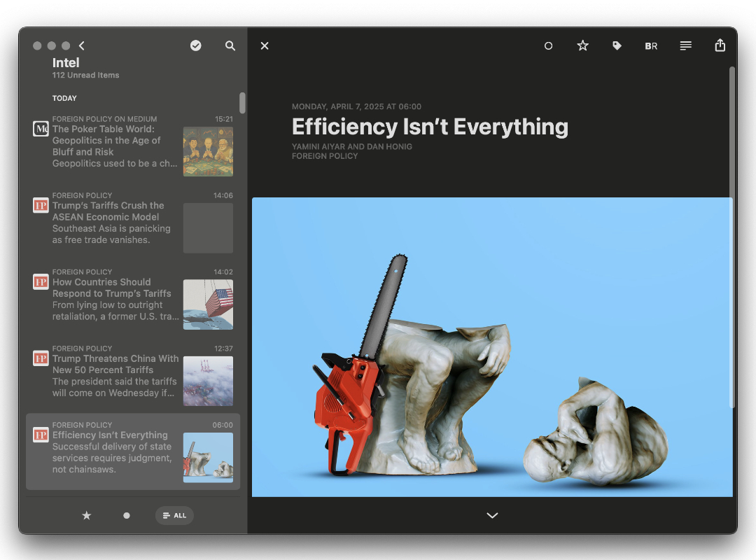Expand next article with down chevron
The image size is (756, 560).
(x=492, y=515)
